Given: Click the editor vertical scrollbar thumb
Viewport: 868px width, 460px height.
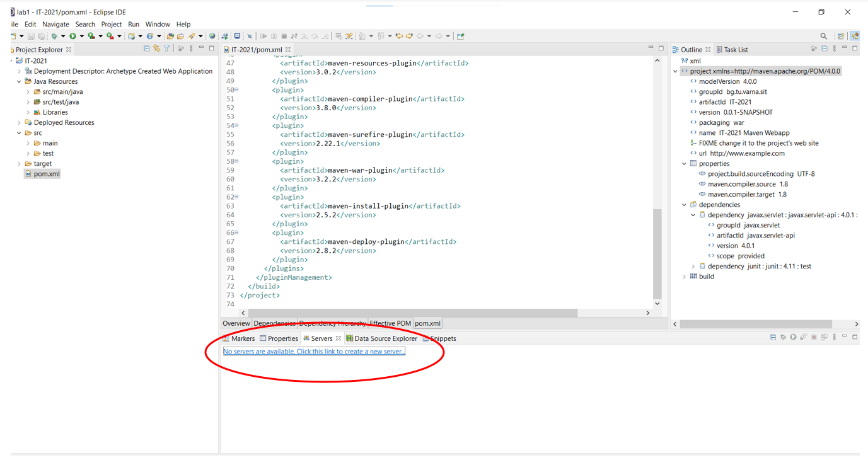Looking at the screenshot, I should (x=657, y=253).
